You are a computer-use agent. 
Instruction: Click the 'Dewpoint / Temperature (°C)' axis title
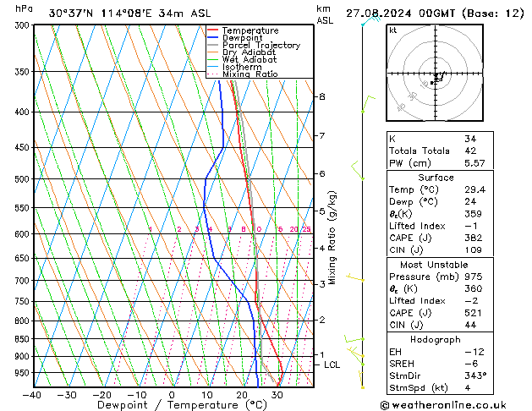pos(182,405)
